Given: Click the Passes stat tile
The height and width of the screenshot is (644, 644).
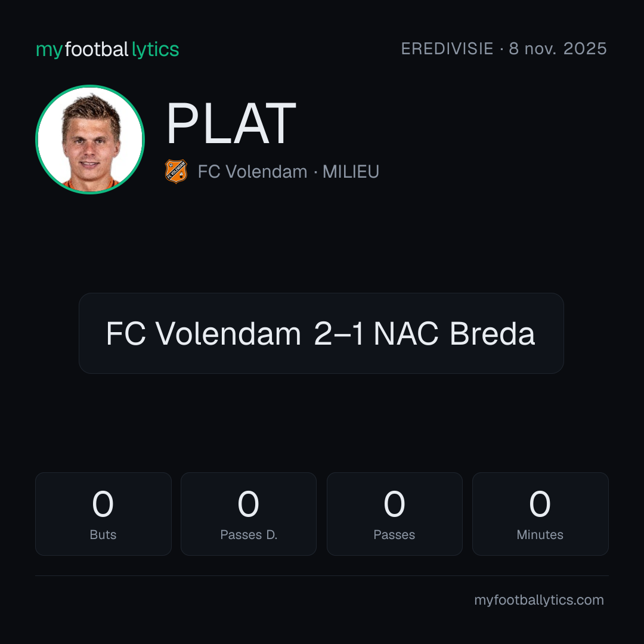Looking at the screenshot, I should pyautogui.click(x=394, y=514).
